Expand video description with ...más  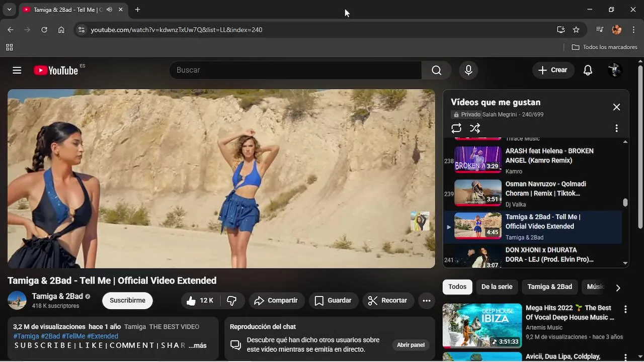pos(198,345)
